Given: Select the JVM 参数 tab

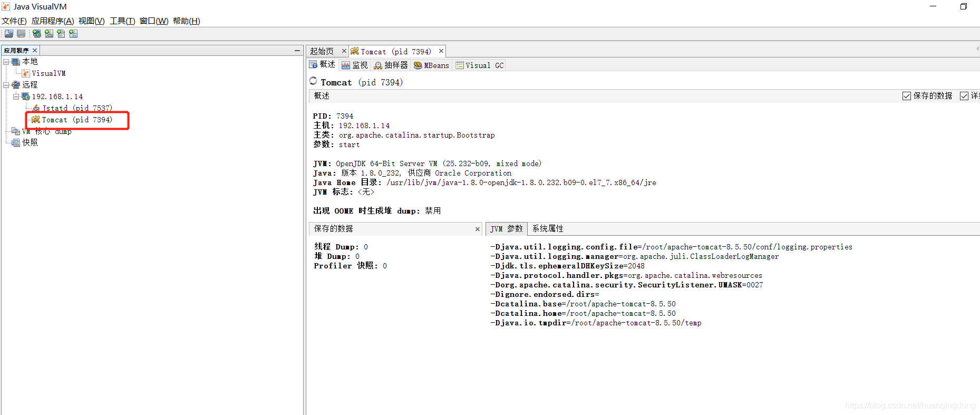Looking at the screenshot, I should point(506,229).
